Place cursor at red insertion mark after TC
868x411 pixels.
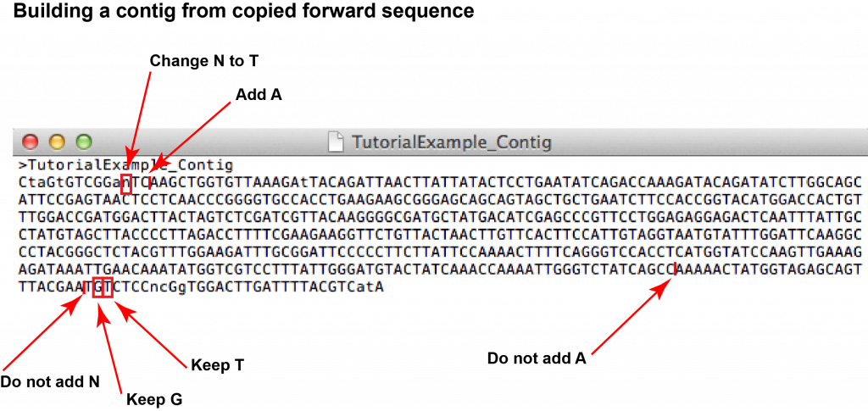click(x=149, y=183)
